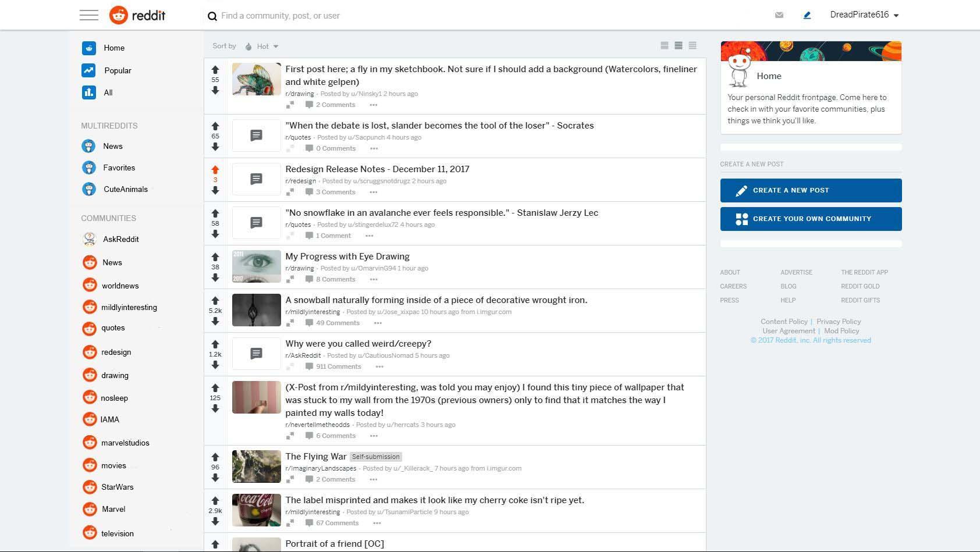
Task: Open the CuteAnimals multireddit
Action: point(124,189)
